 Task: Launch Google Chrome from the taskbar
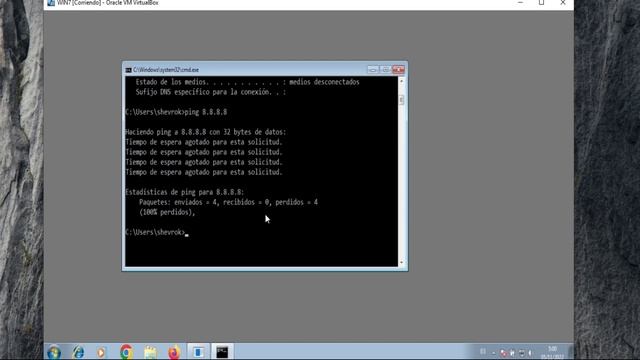[x=126, y=352]
